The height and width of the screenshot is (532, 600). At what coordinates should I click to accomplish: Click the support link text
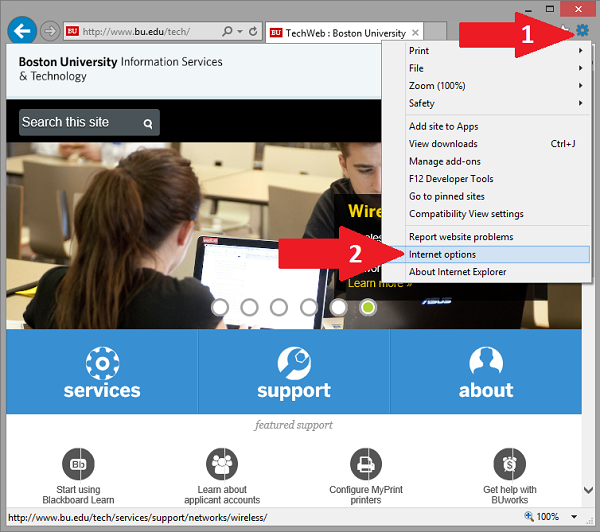[294, 392]
